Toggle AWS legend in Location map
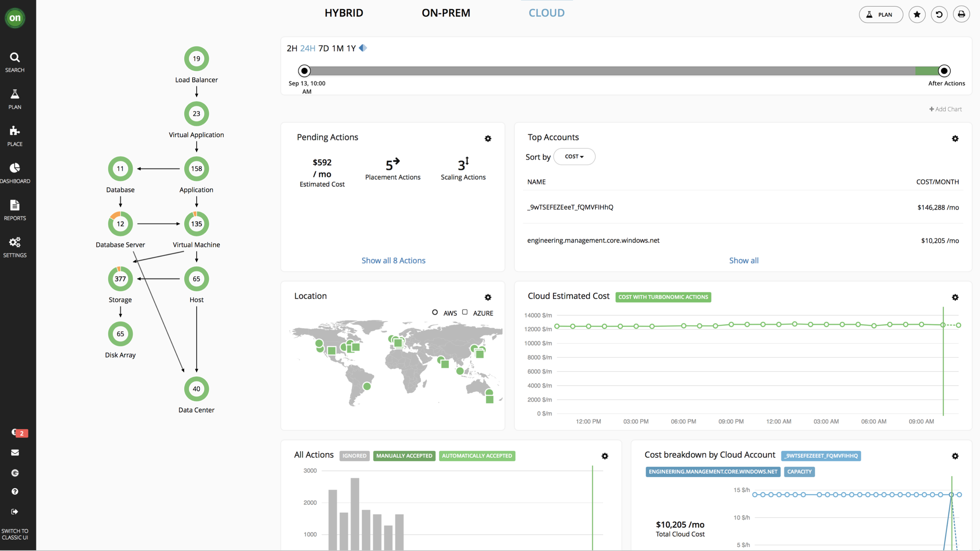Screen dimensions: 980x551 444,313
